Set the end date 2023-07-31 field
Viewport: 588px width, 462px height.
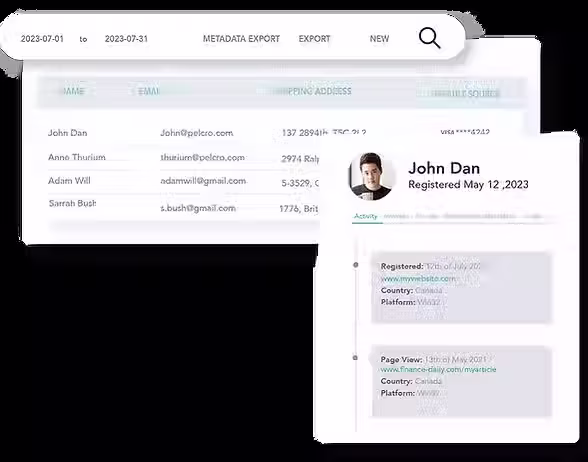[126, 39]
